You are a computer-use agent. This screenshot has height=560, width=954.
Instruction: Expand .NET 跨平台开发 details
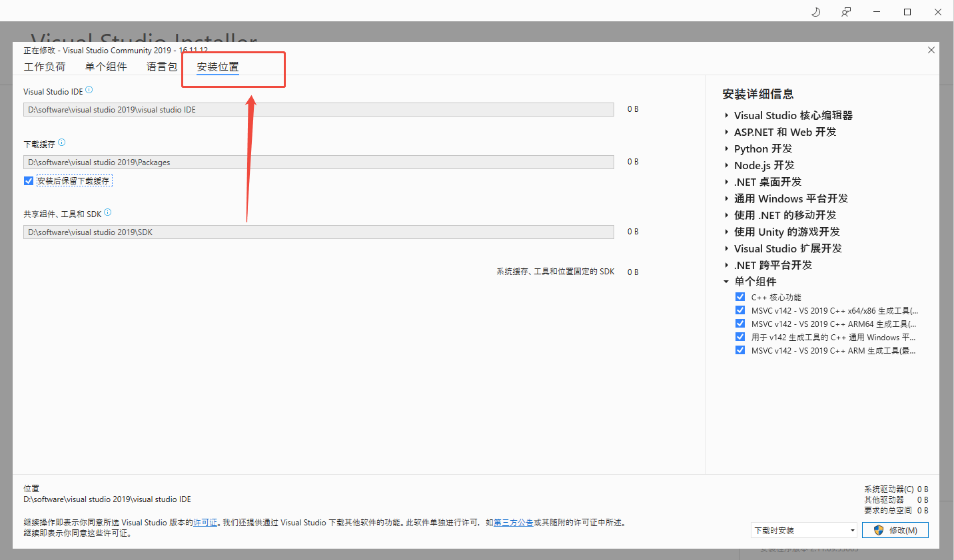point(726,265)
